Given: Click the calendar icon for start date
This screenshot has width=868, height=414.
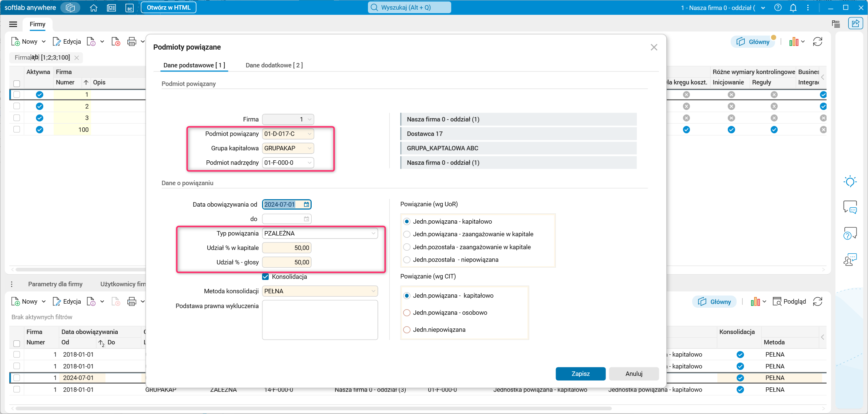Looking at the screenshot, I should (306, 204).
